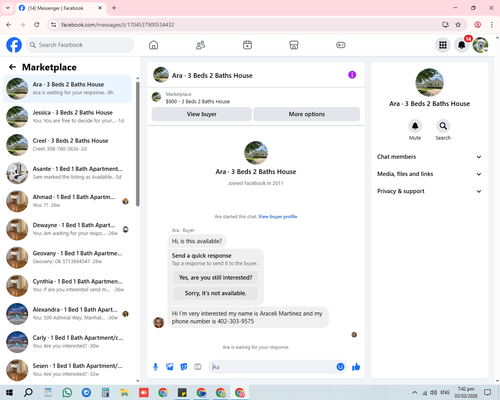Image resolution: width=500 pixels, height=400 pixels.
Task: Open the Friends icon in top navigation
Action: coord(200,45)
